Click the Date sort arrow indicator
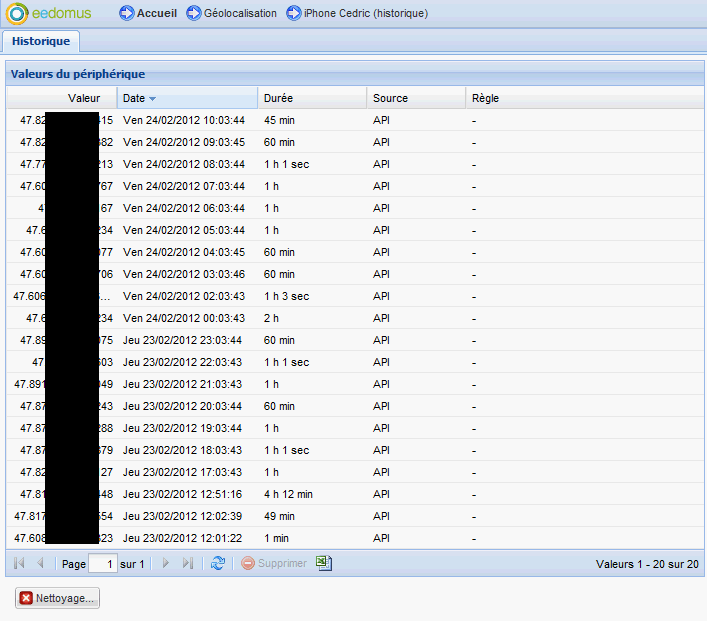Screen dimensions: 707x621 pos(152,99)
